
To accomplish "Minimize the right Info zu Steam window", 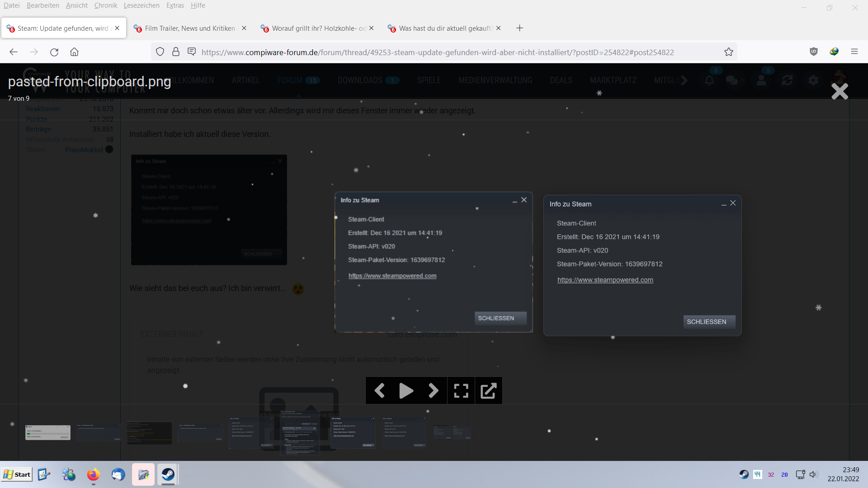I will 723,204.
